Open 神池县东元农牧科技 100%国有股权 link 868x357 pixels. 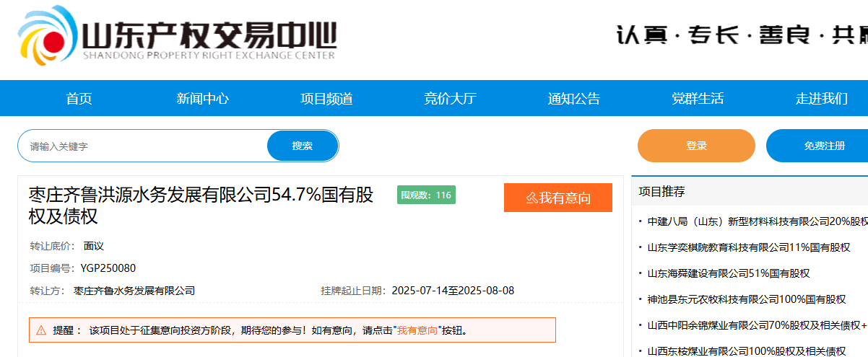pyautogui.click(x=747, y=299)
